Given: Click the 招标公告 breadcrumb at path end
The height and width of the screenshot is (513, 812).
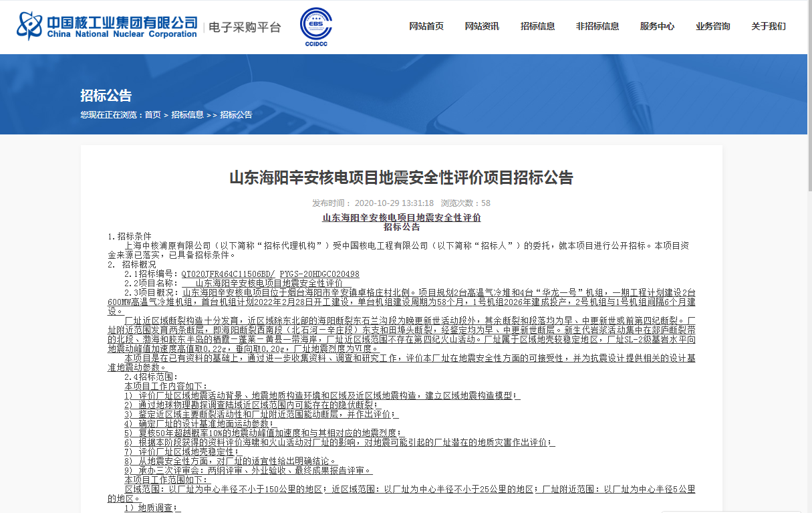Looking at the screenshot, I should (236, 115).
